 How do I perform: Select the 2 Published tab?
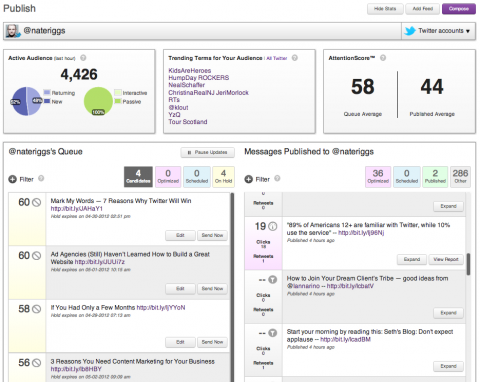tap(435, 177)
